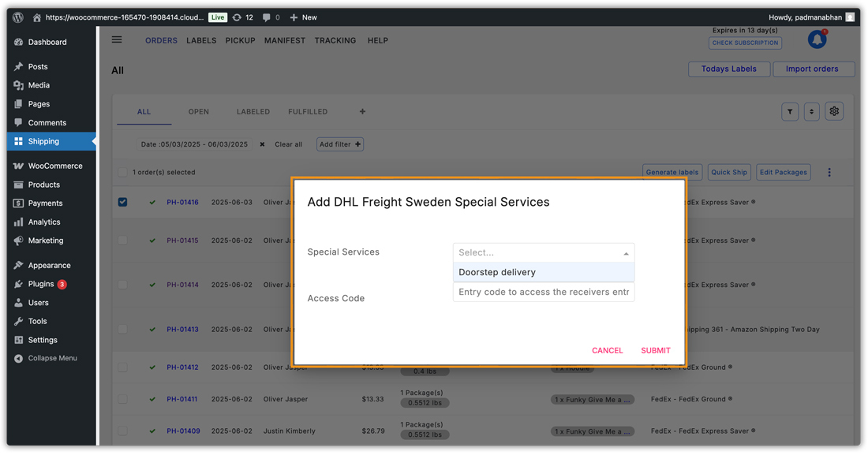Image resolution: width=868 pixels, height=455 pixels.
Task: Click the Add filter button
Action: coord(340,144)
